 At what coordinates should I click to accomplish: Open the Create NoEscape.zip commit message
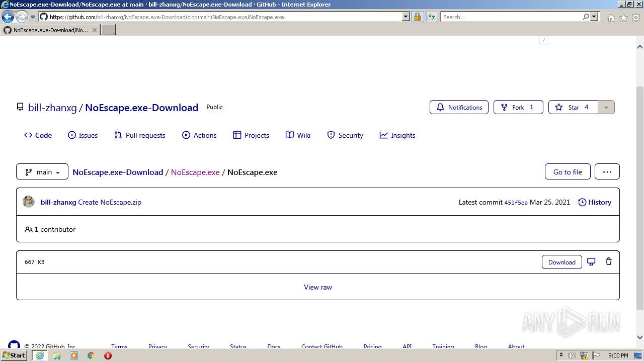[x=110, y=202]
